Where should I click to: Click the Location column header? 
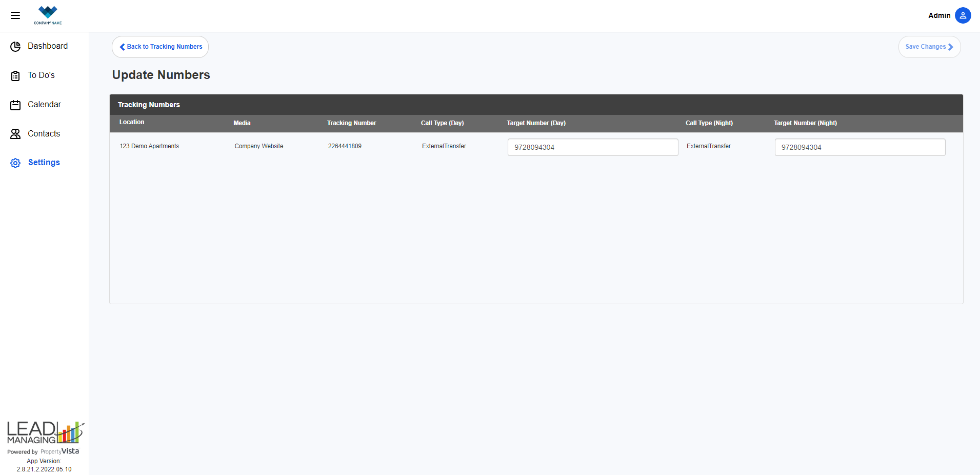132,122
